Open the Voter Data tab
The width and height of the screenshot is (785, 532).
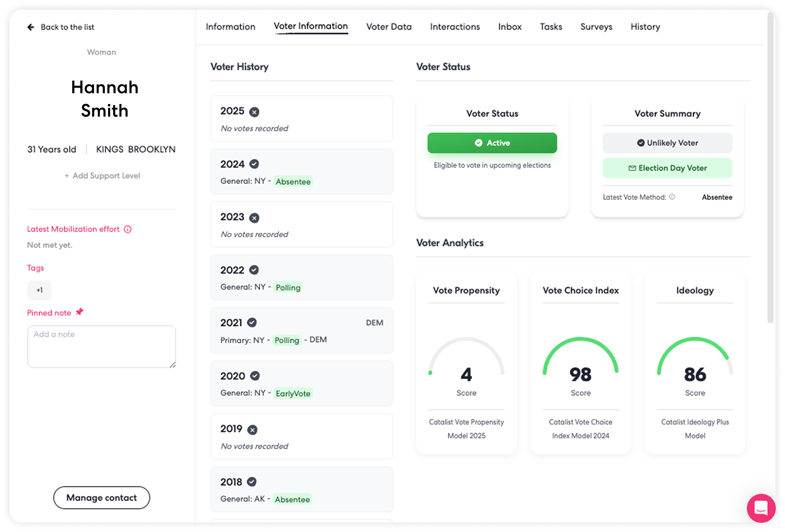click(389, 27)
